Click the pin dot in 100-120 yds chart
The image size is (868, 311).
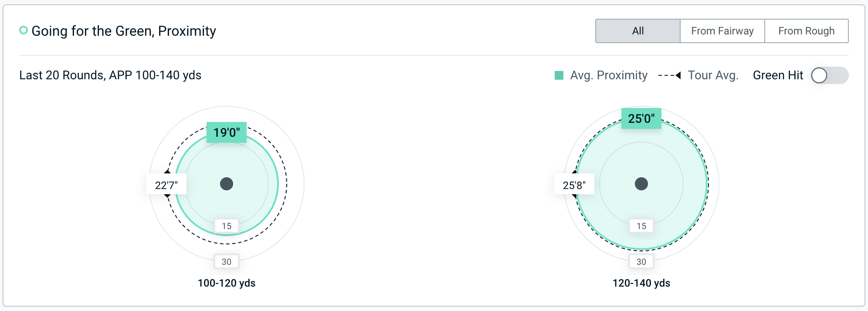click(x=227, y=184)
